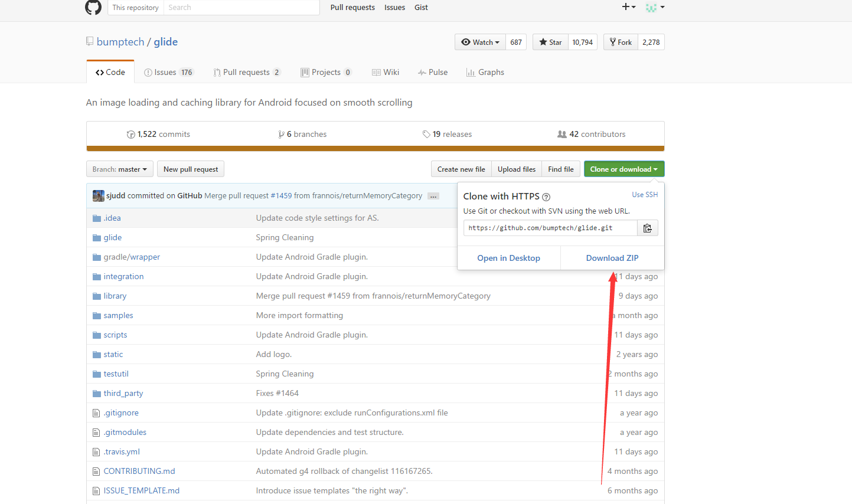The image size is (852, 504).
Task: Open the scripts folder
Action: click(x=115, y=335)
